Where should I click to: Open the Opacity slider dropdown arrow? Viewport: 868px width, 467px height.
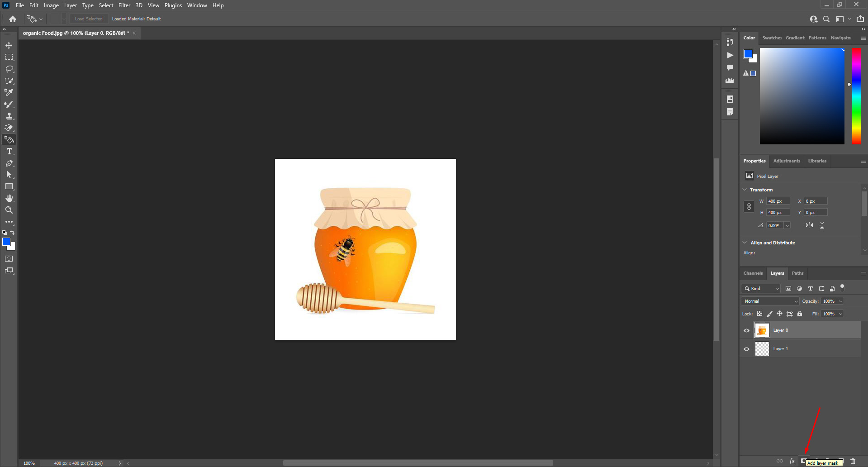[840, 301]
